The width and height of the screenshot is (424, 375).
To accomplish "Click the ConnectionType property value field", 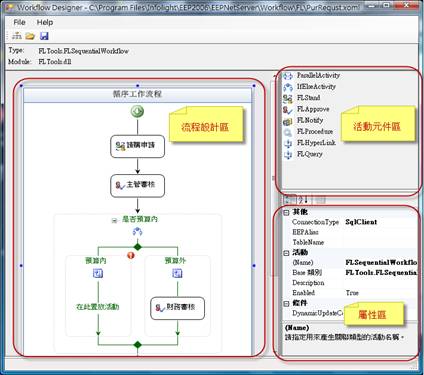I will click(x=380, y=222).
